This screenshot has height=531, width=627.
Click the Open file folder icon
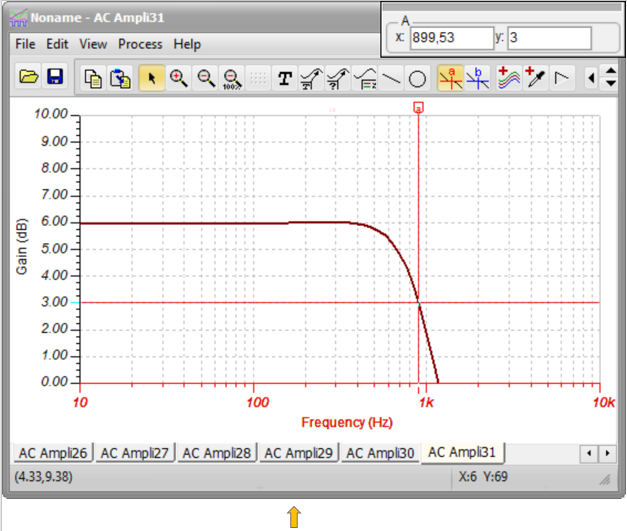point(28,77)
